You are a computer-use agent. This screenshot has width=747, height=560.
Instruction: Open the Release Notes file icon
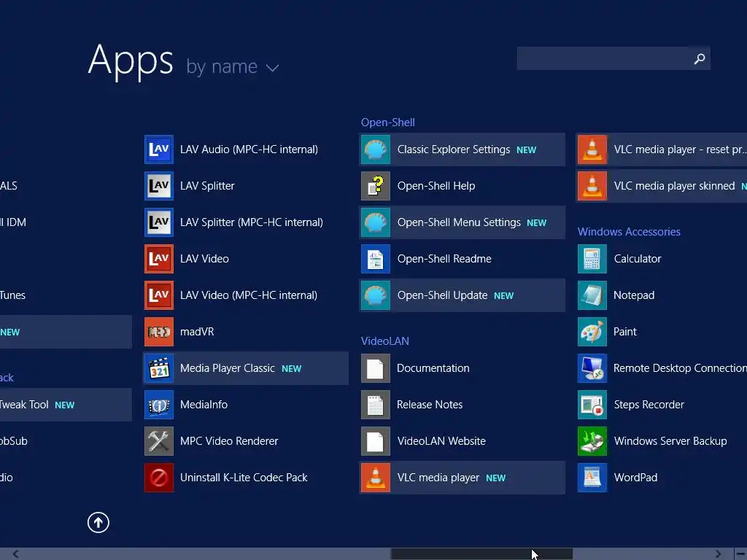(376, 405)
